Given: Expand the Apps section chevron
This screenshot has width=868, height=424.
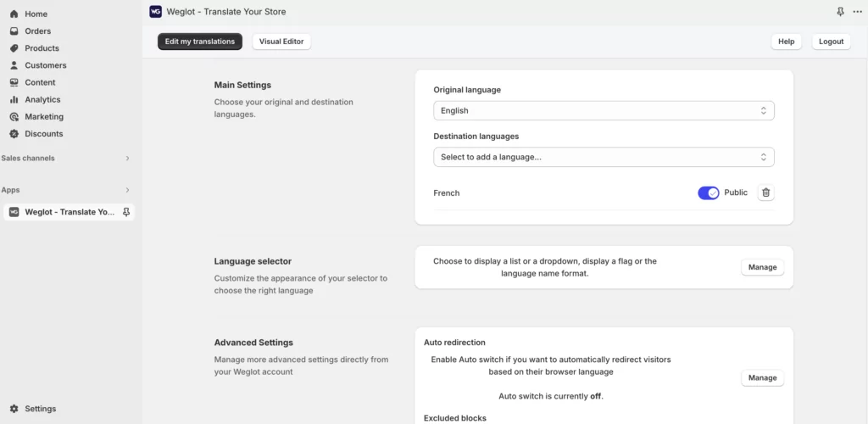Looking at the screenshot, I should click(127, 190).
